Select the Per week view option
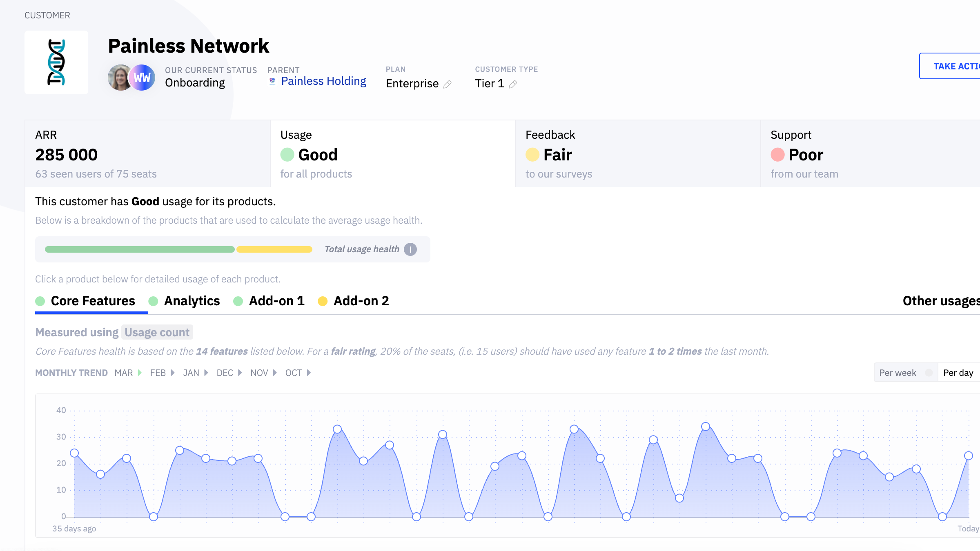Viewport: 980px width, 551px height. pos(898,373)
